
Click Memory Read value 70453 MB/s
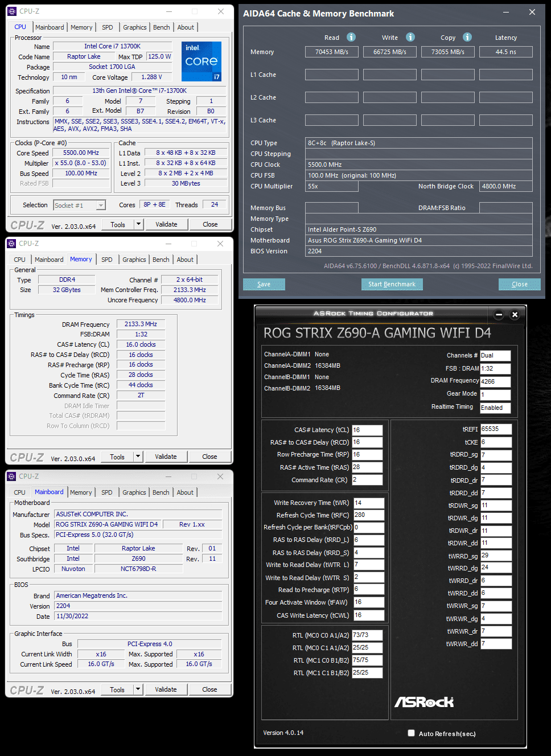[x=332, y=52]
